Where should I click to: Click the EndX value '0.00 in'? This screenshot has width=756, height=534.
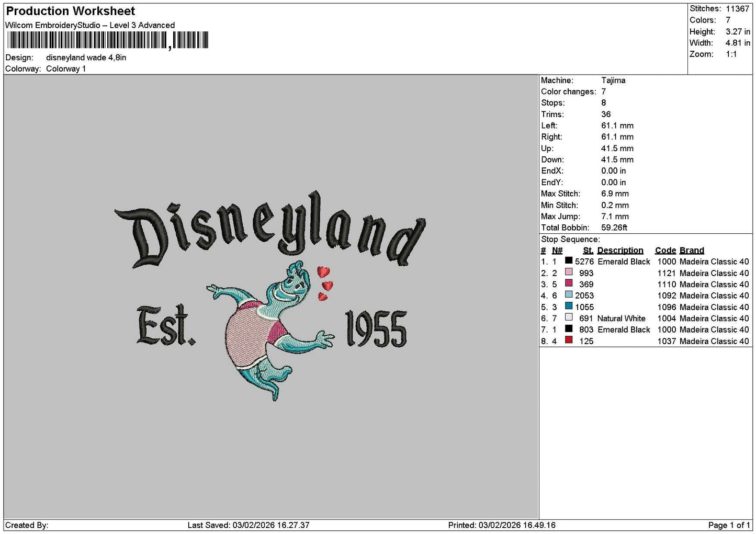point(614,171)
